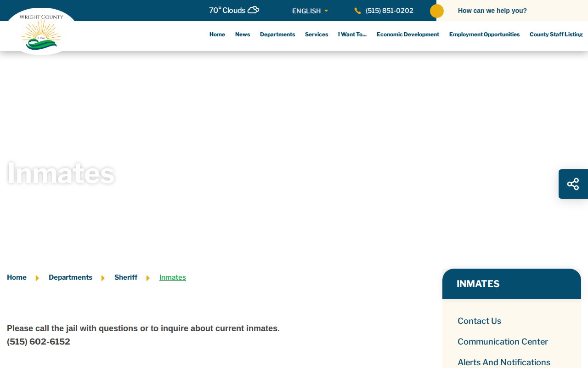Click the 70° Clouds weather text

tap(227, 10)
